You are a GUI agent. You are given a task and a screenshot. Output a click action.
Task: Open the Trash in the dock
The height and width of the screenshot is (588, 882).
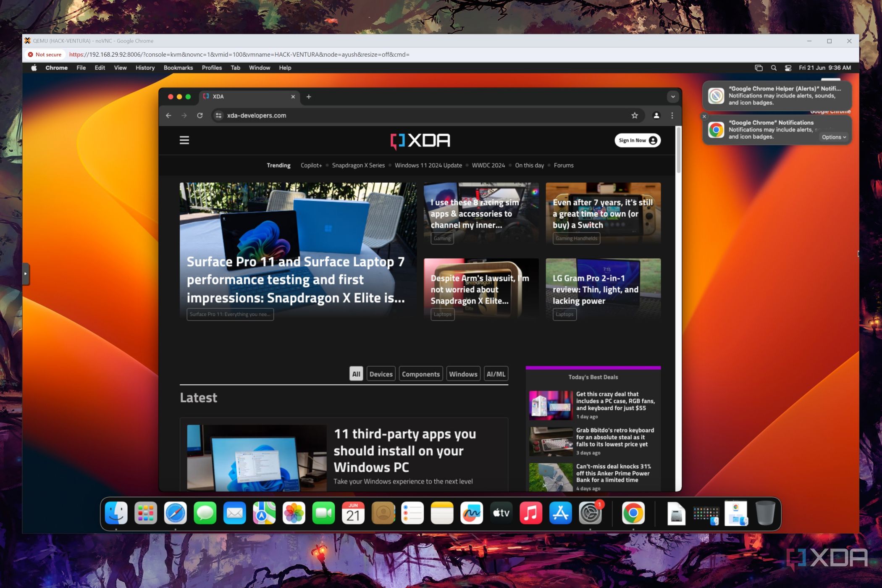pos(765,513)
